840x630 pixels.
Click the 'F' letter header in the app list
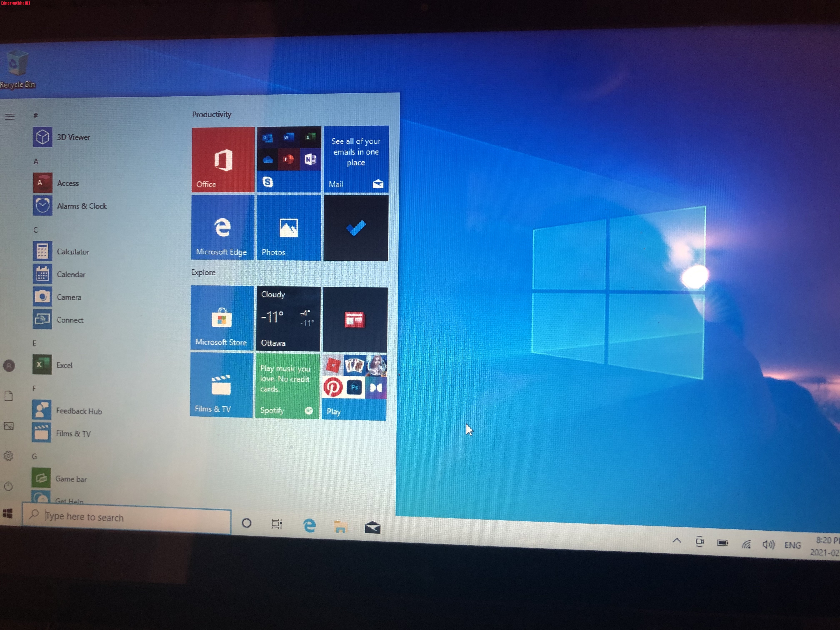(x=34, y=389)
